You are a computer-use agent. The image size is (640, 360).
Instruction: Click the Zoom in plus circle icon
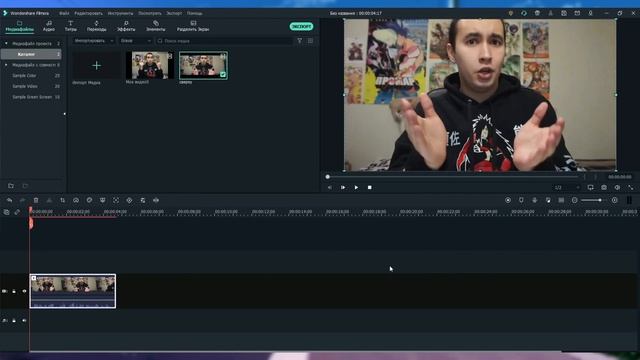click(615, 200)
